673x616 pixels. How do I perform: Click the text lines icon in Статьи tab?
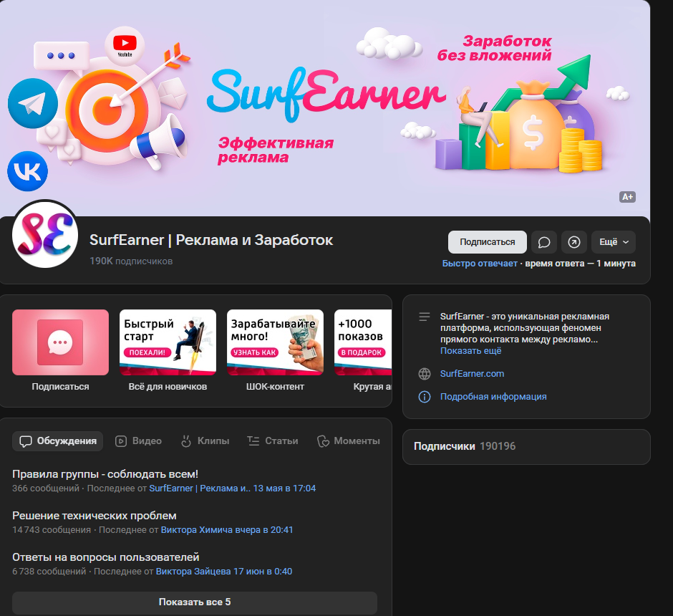pos(253,441)
